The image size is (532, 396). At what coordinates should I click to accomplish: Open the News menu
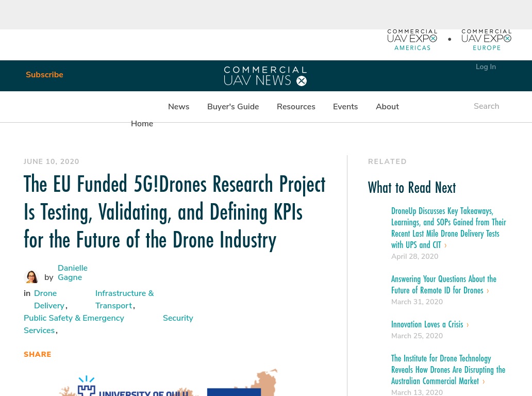coord(178,107)
